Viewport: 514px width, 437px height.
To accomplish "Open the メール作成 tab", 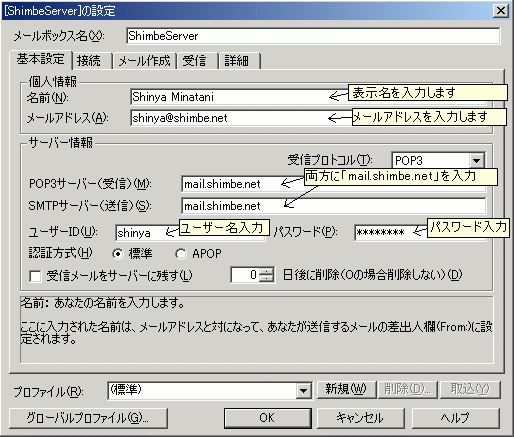I will coord(144,61).
